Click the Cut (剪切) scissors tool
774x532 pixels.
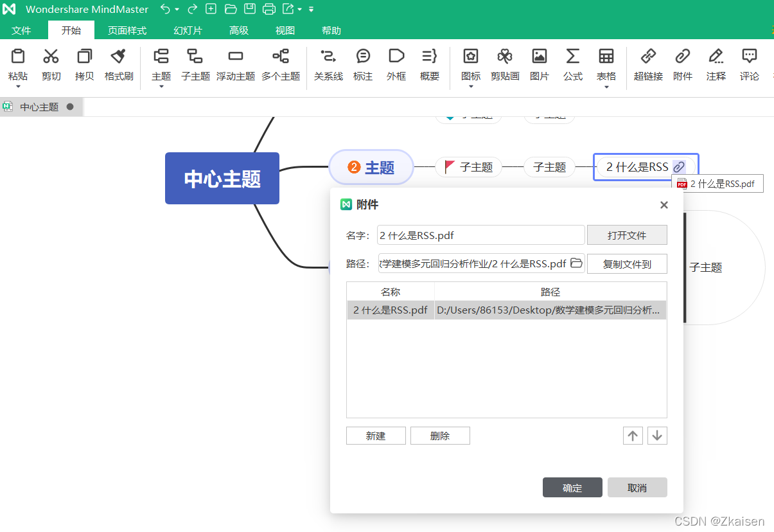[x=51, y=65]
